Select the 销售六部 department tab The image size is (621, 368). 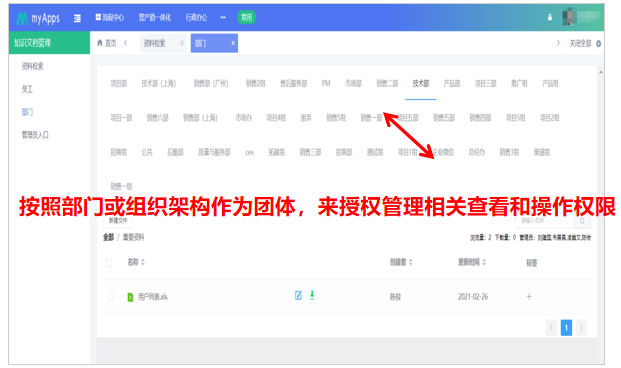click(157, 118)
